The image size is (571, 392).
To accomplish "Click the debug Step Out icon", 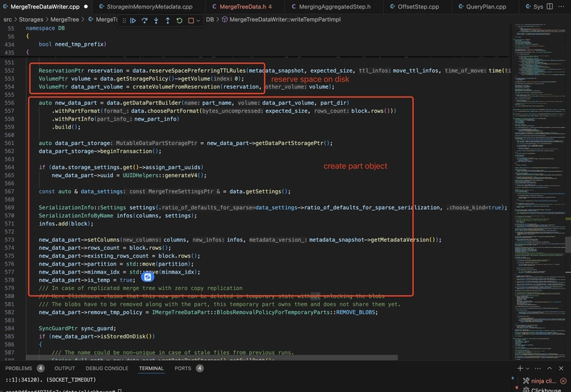I will click(x=168, y=21).
